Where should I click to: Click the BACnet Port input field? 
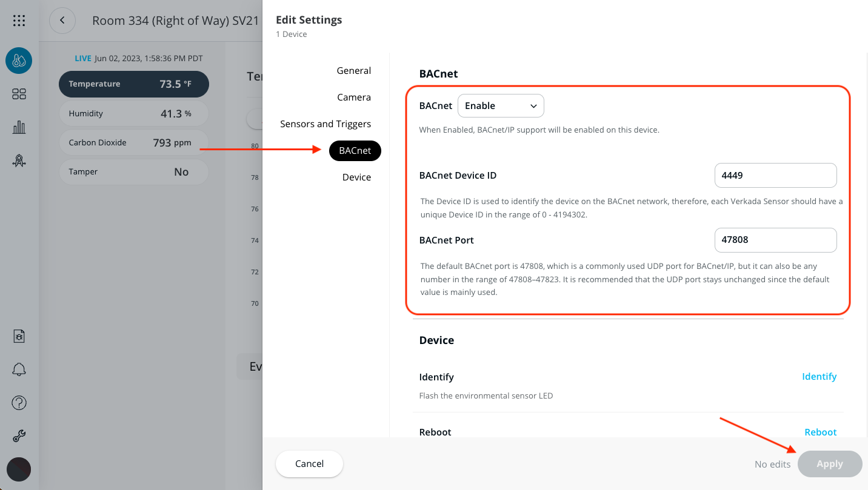pos(775,240)
